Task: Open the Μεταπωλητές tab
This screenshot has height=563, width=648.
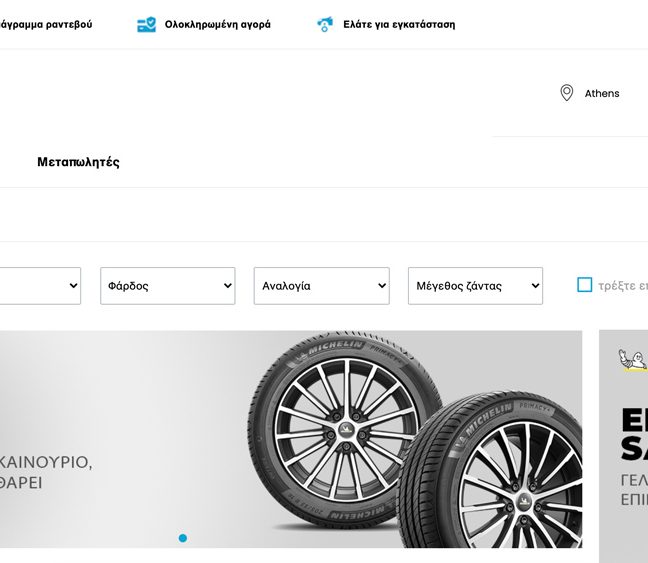Action: point(79,162)
